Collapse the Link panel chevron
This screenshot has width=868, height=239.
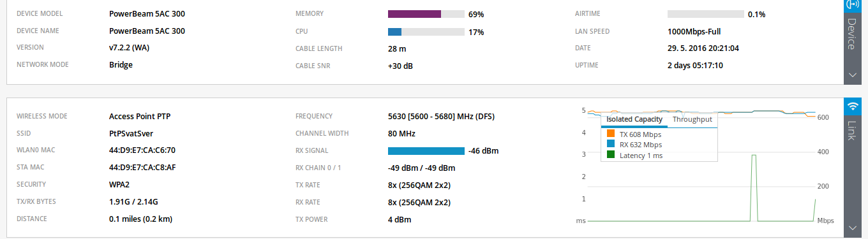pyautogui.click(x=853, y=228)
